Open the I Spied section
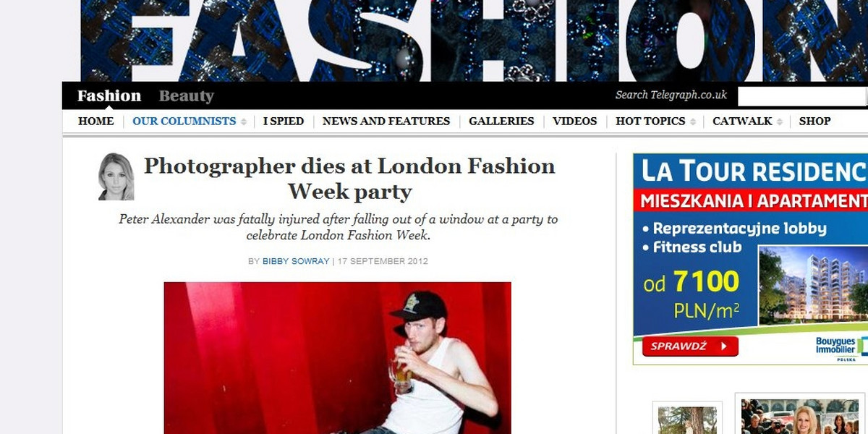Screen dimensions: 868x434 pyautogui.click(x=284, y=122)
